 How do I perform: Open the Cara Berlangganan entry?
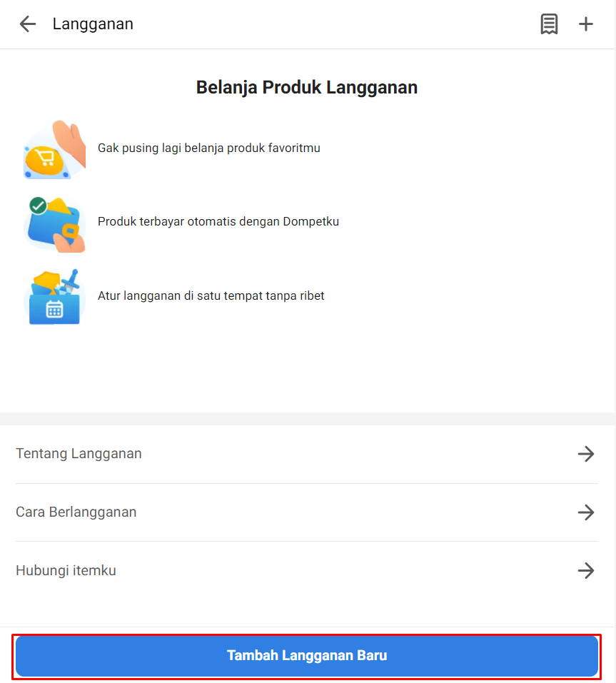[x=307, y=512]
